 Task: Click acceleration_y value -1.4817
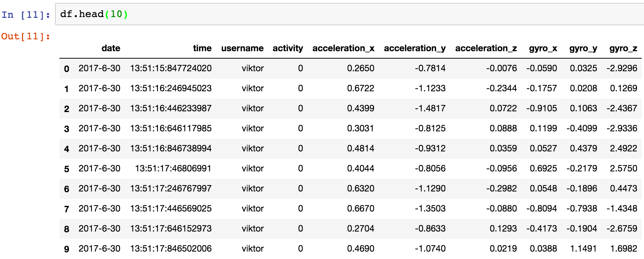[430, 108]
